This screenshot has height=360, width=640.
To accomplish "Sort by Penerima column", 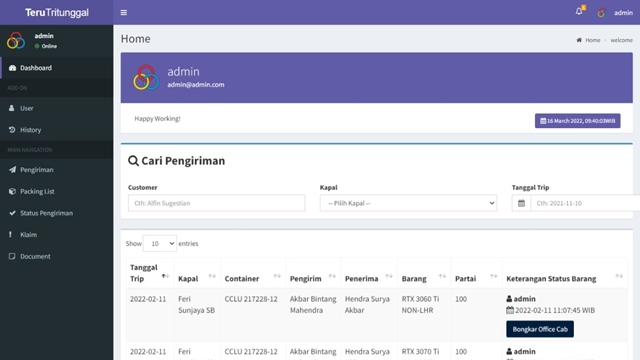I will tap(369, 273).
